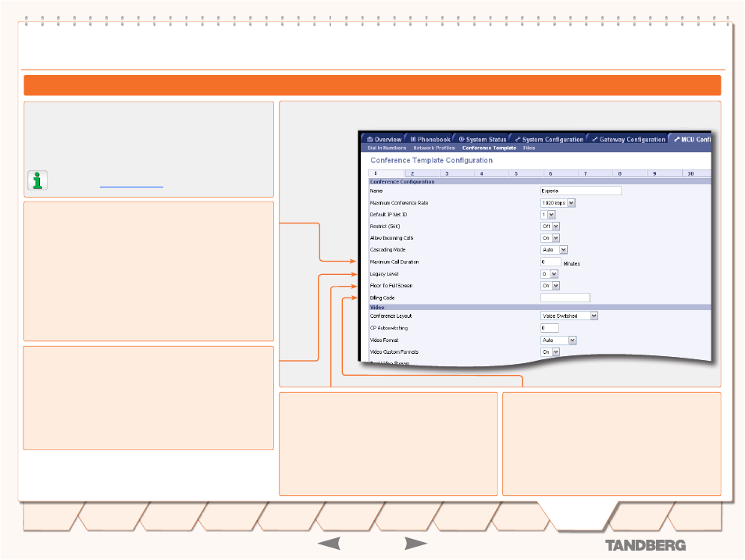The image size is (745, 560).
Task: Open the Dial In Numbers submenu
Action: click(x=387, y=148)
